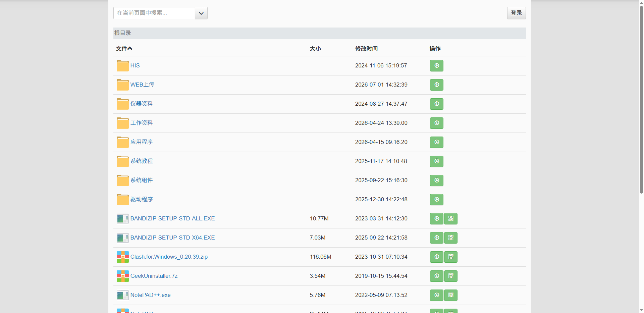Click download icon for WEB上传 folder

[436, 85]
